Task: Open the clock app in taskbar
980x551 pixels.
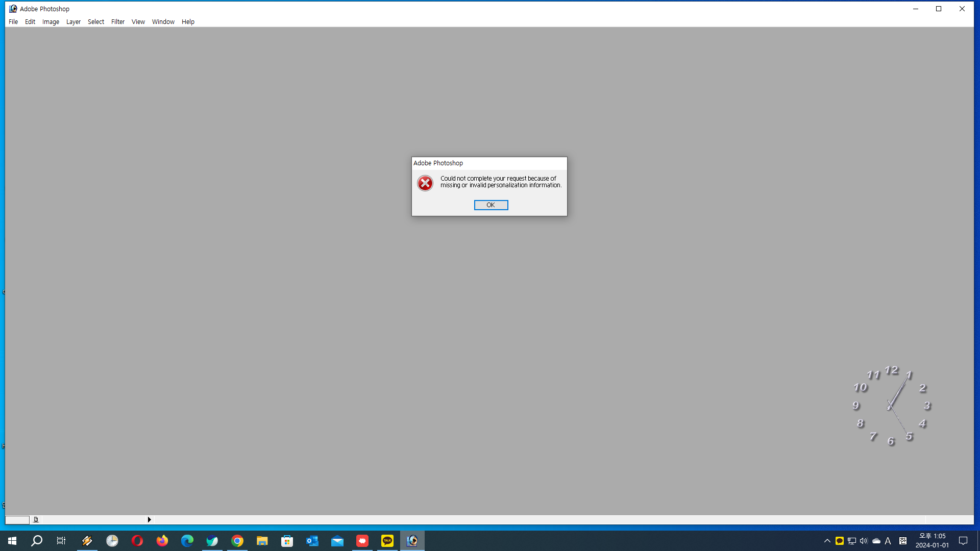Action: 112,541
